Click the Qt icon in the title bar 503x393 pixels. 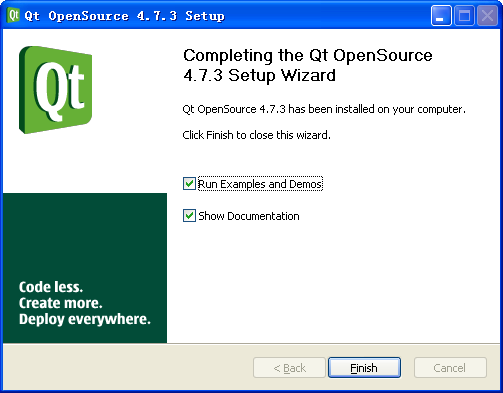pos(14,15)
